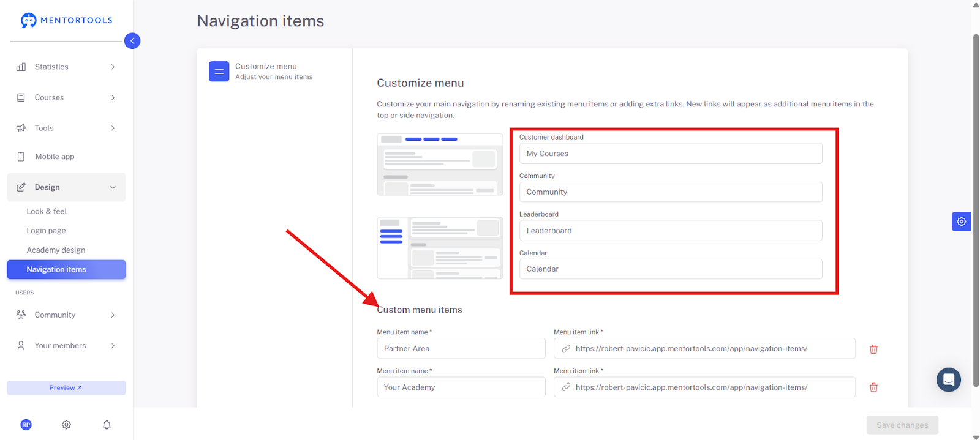Screen dimensions: 980x440
Task: Click the blue Customize menu icon
Action: [x=219, y=72]
